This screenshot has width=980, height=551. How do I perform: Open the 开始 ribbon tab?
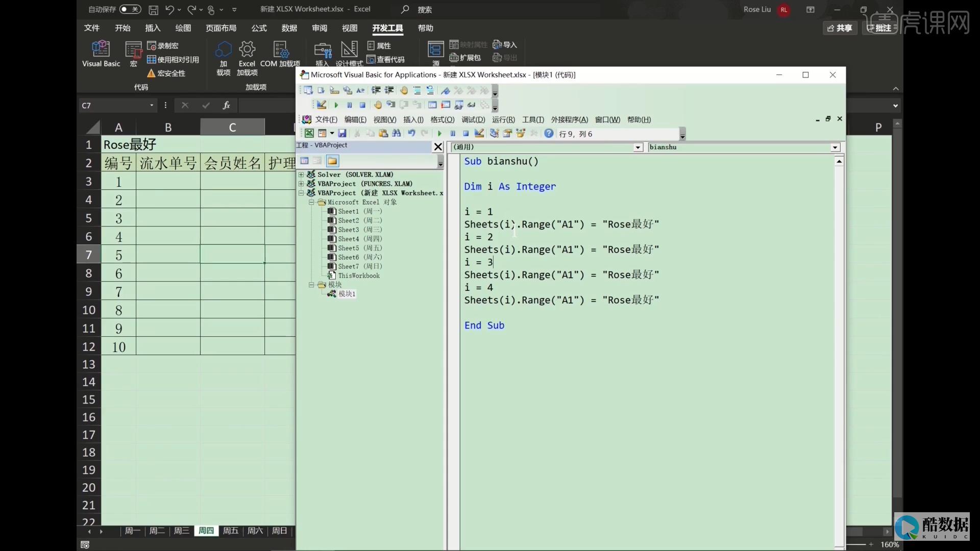click(122, 28)
